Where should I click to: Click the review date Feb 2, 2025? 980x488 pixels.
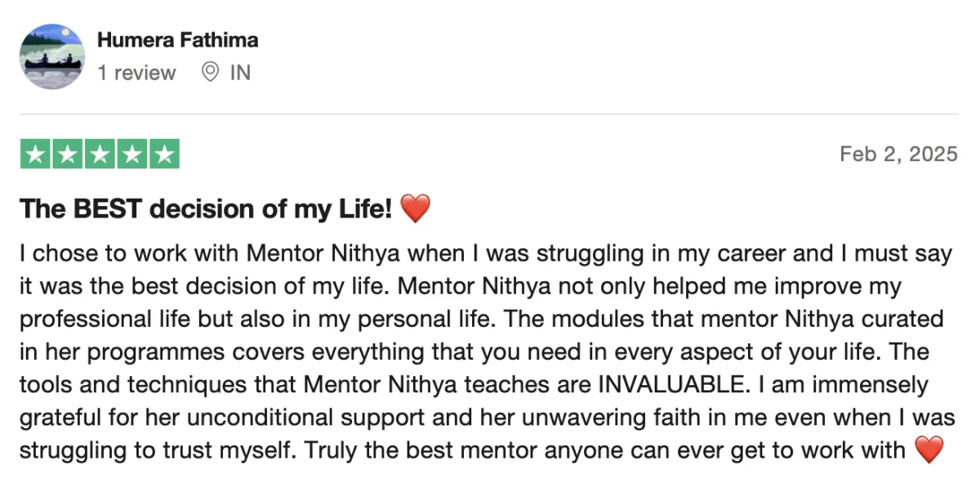[x=898, y=154]
